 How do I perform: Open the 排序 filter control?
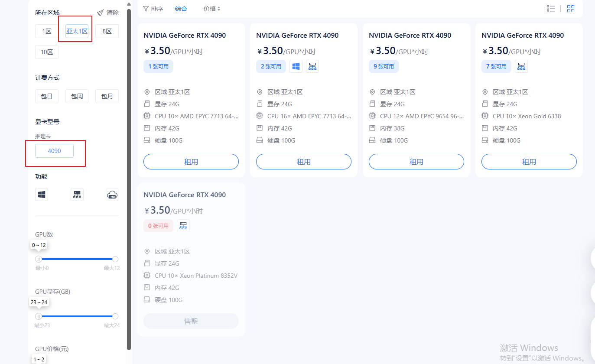coord(153,9)
